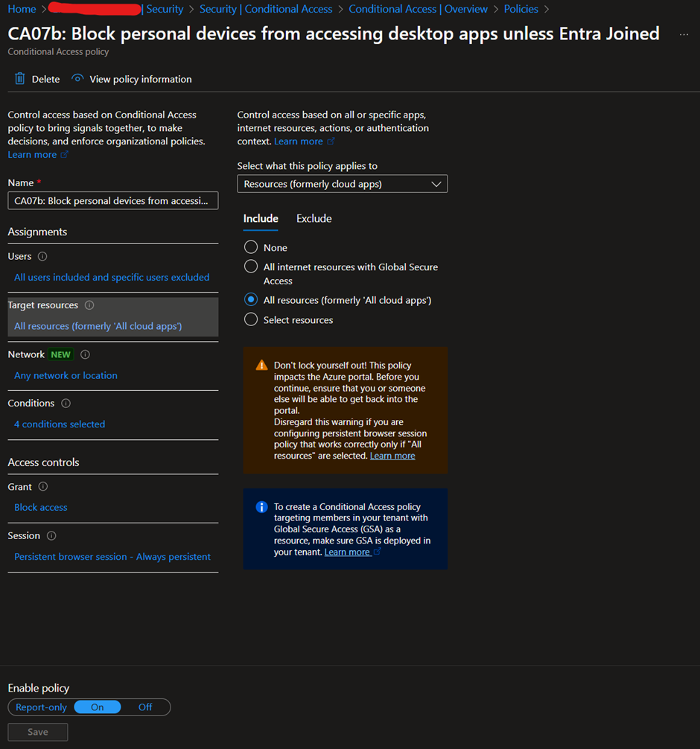The height and width of the screenshot is (749, 700).
Task: Click the info icon next to Users
Action: pos(42,257)
